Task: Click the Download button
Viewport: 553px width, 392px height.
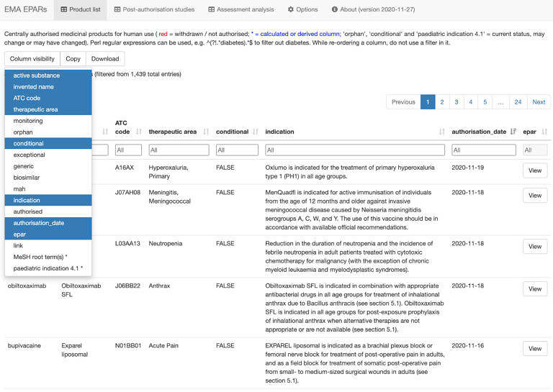Action: [x=105, y=59]
